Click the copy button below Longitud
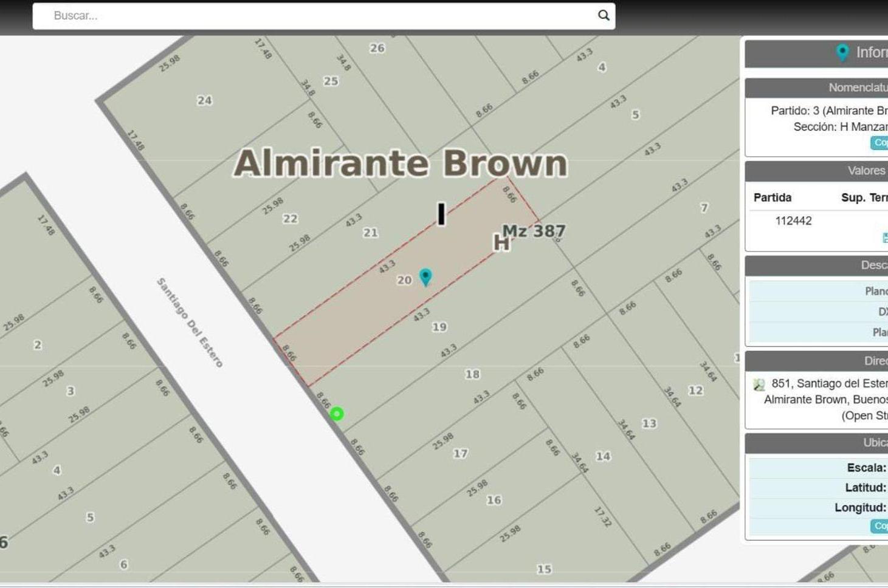The width and height of the screenshot is (888, 588). point(879,526)
